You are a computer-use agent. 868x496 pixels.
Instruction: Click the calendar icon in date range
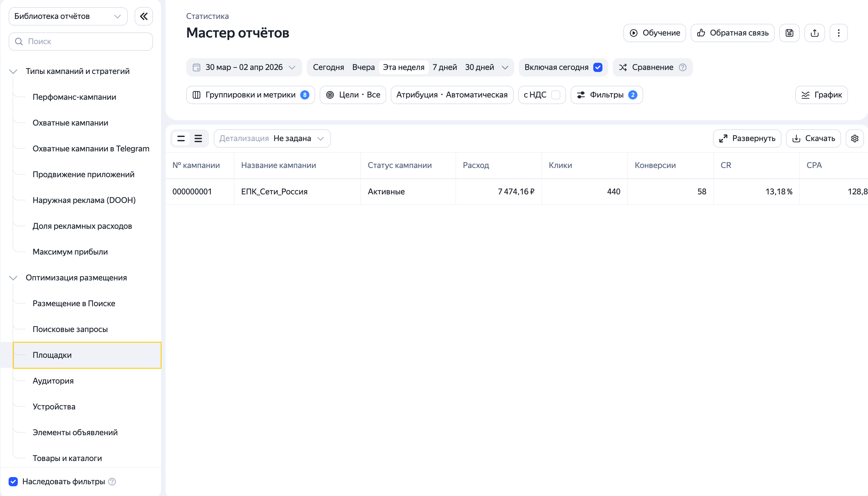pyautogui.click(x=197, y=67)
